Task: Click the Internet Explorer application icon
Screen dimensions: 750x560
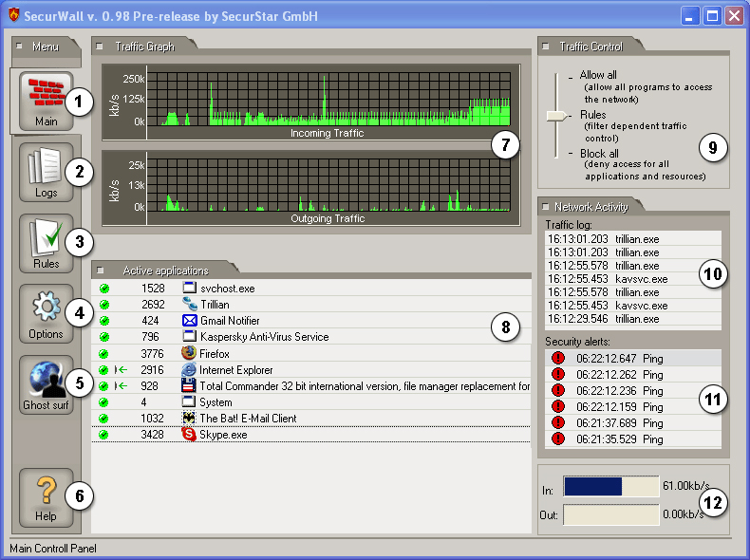Action: [189, 369]
